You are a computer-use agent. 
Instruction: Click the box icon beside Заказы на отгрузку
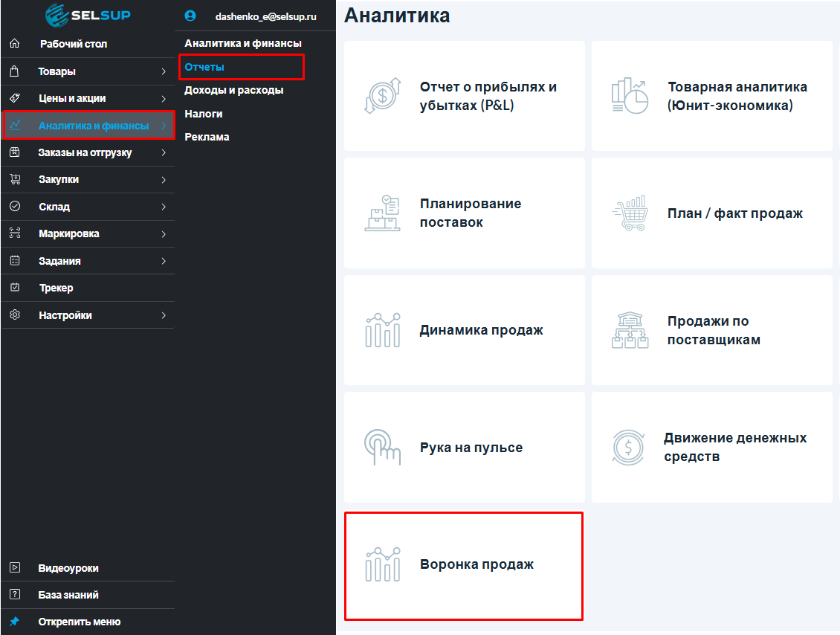coord(15,152)
